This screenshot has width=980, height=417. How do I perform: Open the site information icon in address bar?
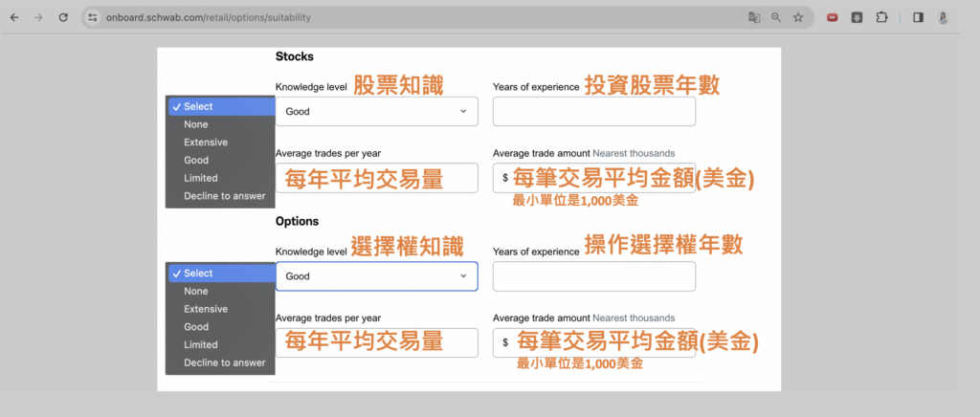click(93, 17)
